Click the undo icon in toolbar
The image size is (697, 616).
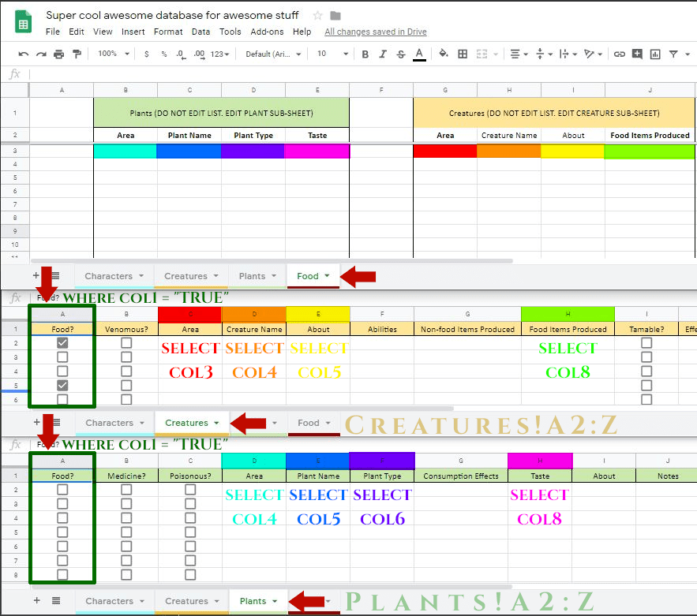coord(23,54)
